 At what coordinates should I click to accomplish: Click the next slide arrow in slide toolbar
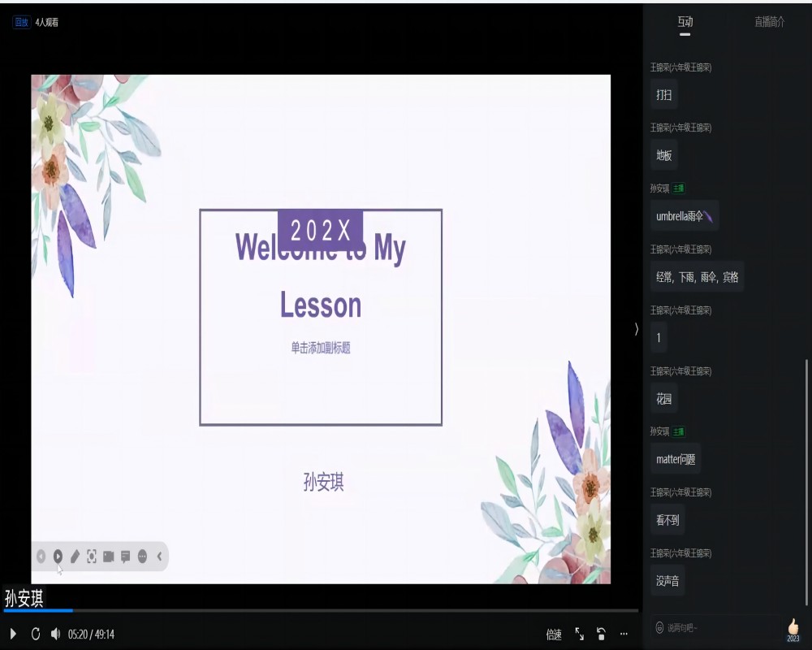(x=58, y=557)
